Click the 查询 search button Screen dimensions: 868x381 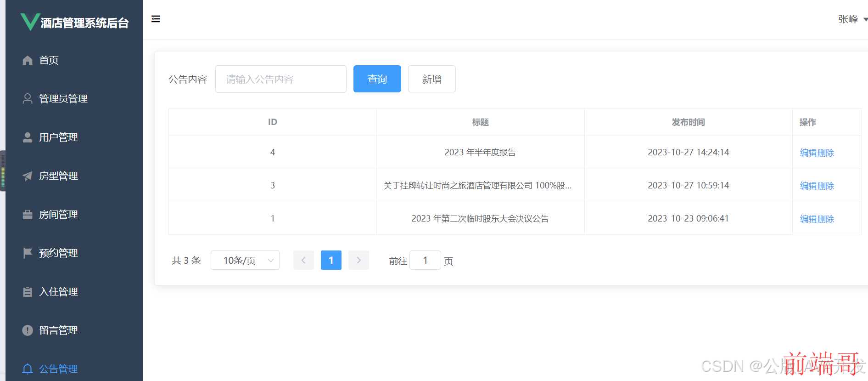pos(377,79)
